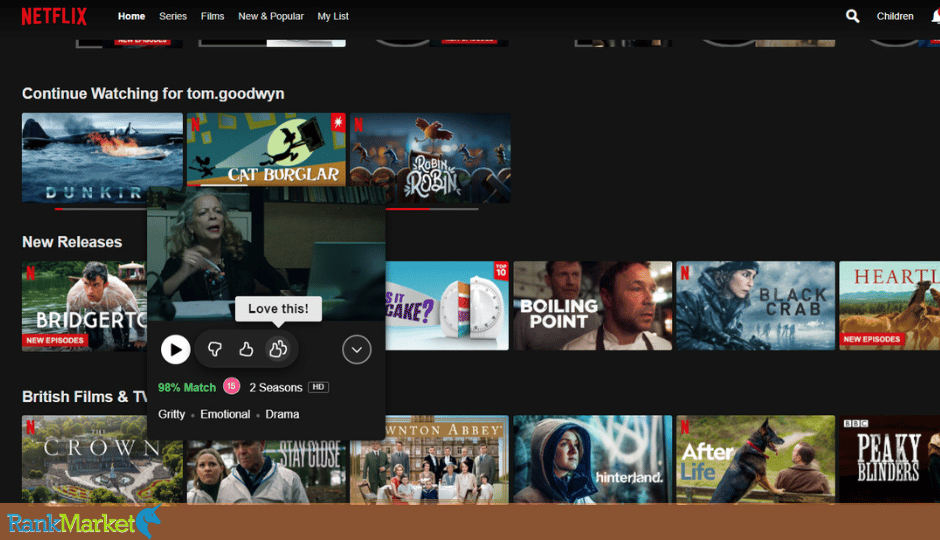Click the RankMarket logo in bottom bar
The image size is (940, 540).
point(84,523)
